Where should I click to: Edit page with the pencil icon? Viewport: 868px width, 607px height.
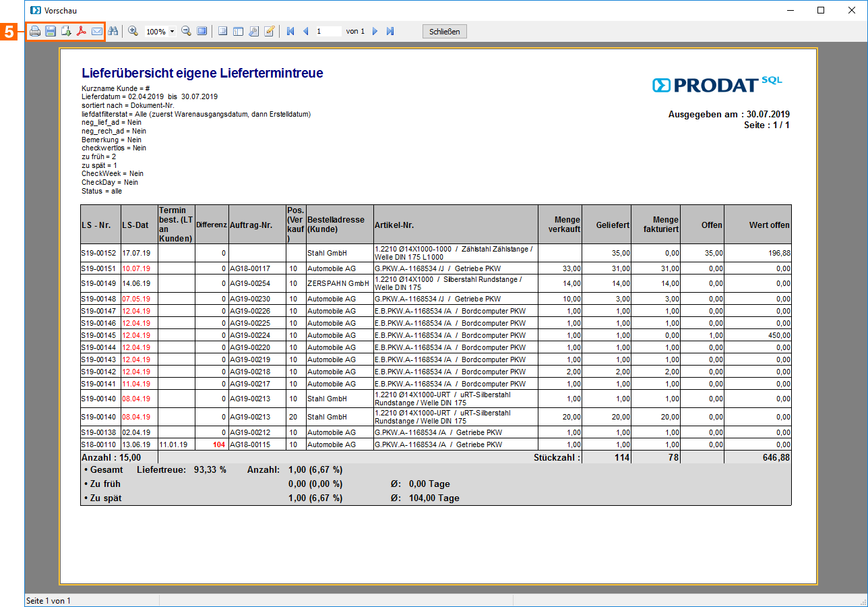point(270,31)
